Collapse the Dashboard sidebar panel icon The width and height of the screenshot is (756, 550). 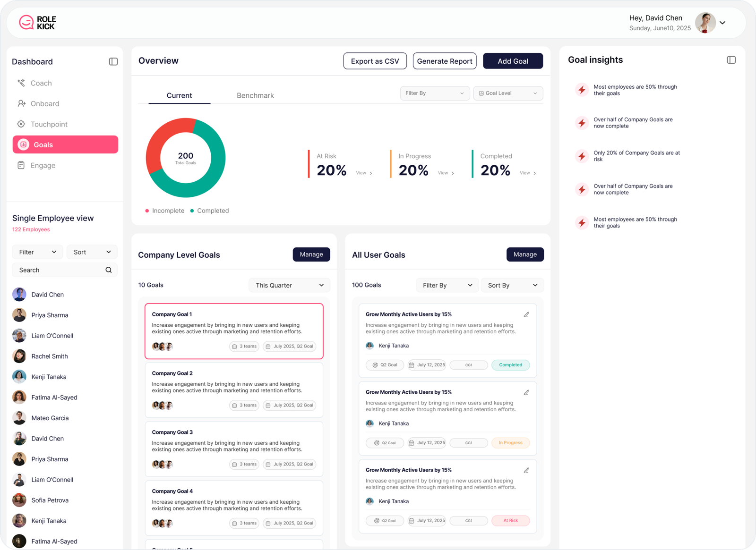113,61
